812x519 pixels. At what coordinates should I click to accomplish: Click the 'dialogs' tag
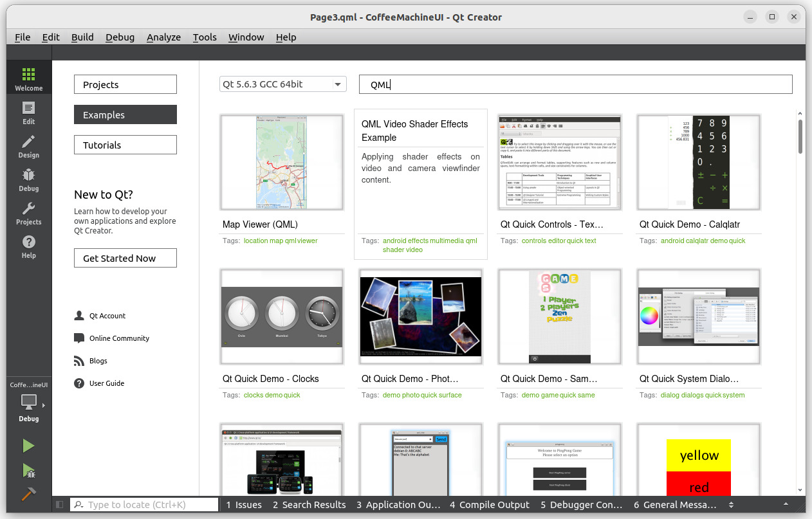point(693,395)
